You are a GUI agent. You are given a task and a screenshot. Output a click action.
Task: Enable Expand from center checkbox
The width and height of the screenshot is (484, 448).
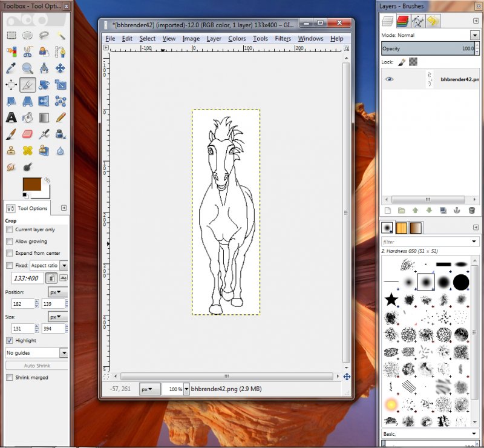pos(10,253)
